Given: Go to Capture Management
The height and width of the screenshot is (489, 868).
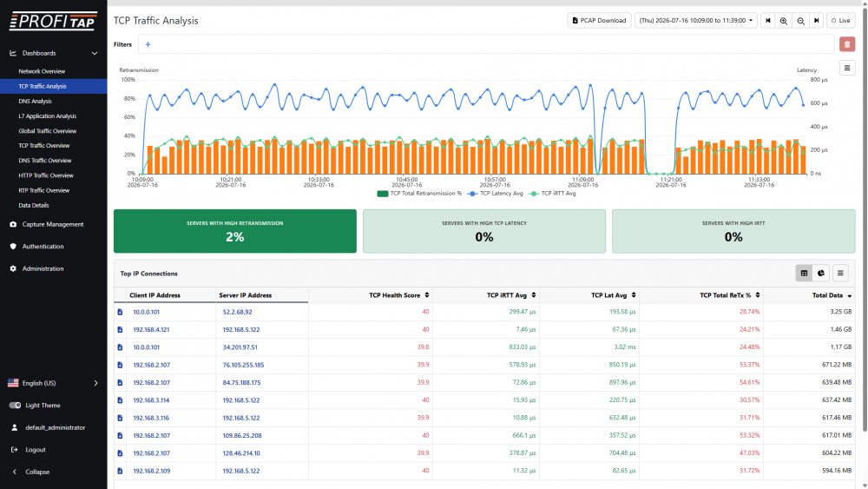Looking at the screenshot, I should pos(53,224).
